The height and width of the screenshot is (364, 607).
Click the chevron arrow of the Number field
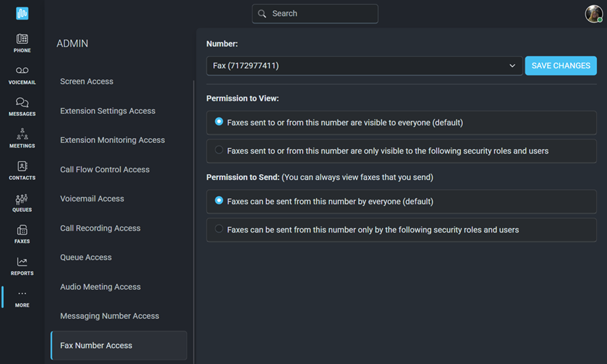(x=512, y=66)
